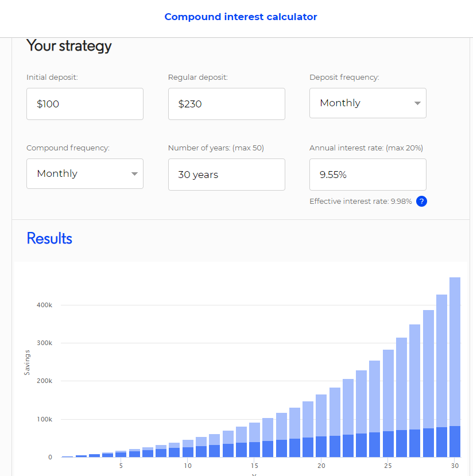
Task: Click the Results heading
Action: (49, 238)
